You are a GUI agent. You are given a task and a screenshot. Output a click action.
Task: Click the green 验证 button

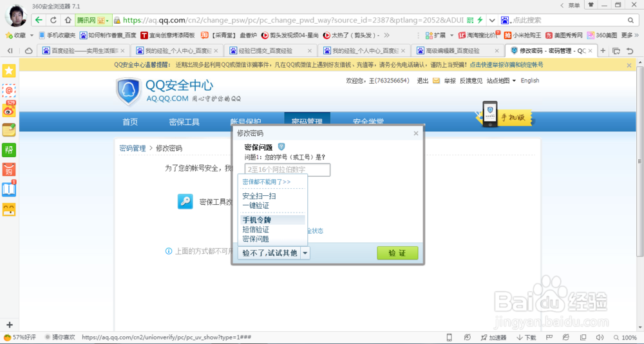(397, 253)
